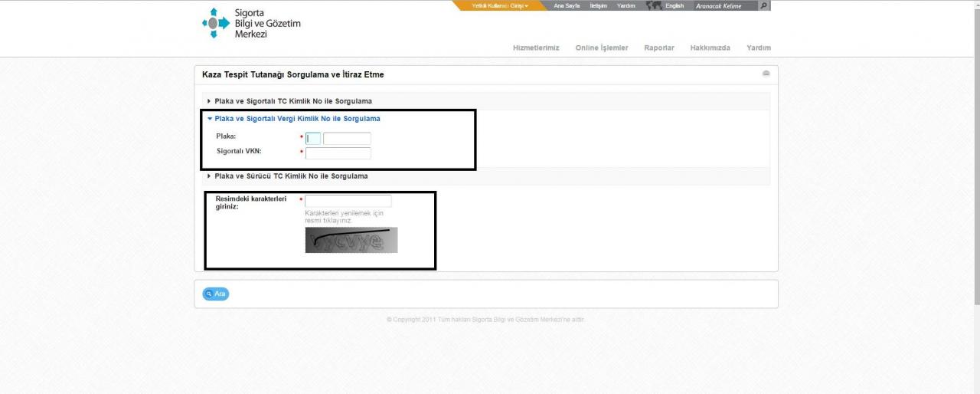
Task: Expand Plaka ve Sigortalı TC Kimlik No section
Action: pyautogui.click(x=293, y=101)
